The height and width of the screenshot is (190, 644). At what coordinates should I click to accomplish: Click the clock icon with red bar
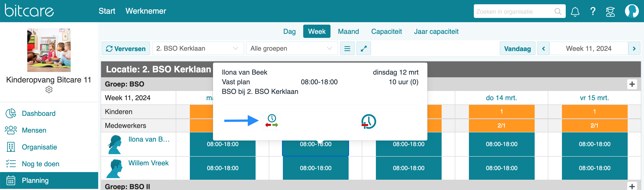[368, 121]
